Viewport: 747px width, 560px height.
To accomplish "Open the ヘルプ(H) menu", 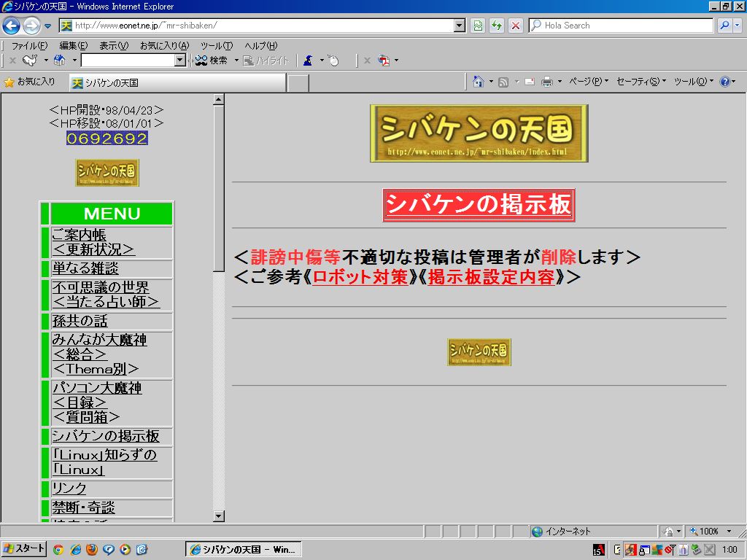I will [260, 46].
